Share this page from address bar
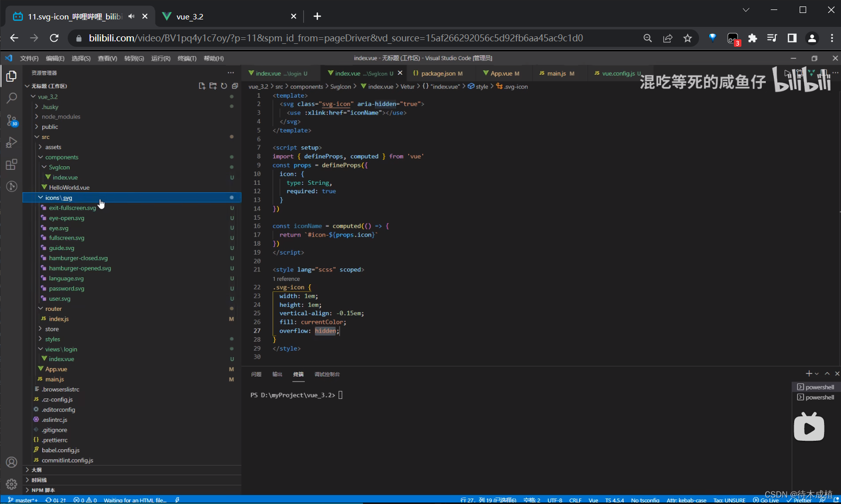Viewport: 841px width, 504px height. pos(668,38)
